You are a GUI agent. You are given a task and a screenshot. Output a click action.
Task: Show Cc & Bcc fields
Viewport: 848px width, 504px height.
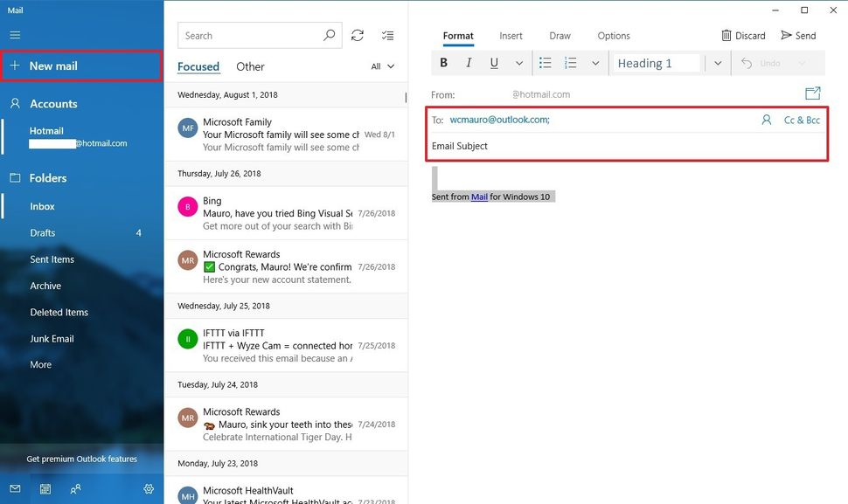[x=803, y=120]
